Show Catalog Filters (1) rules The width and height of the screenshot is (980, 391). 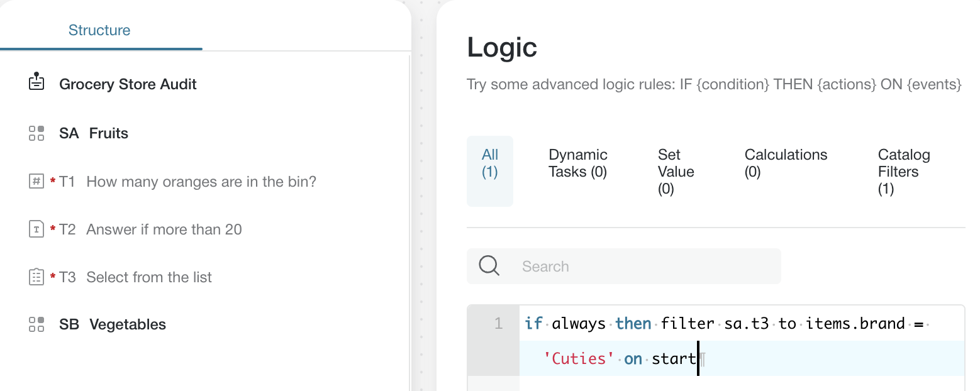tap(904, 172)
